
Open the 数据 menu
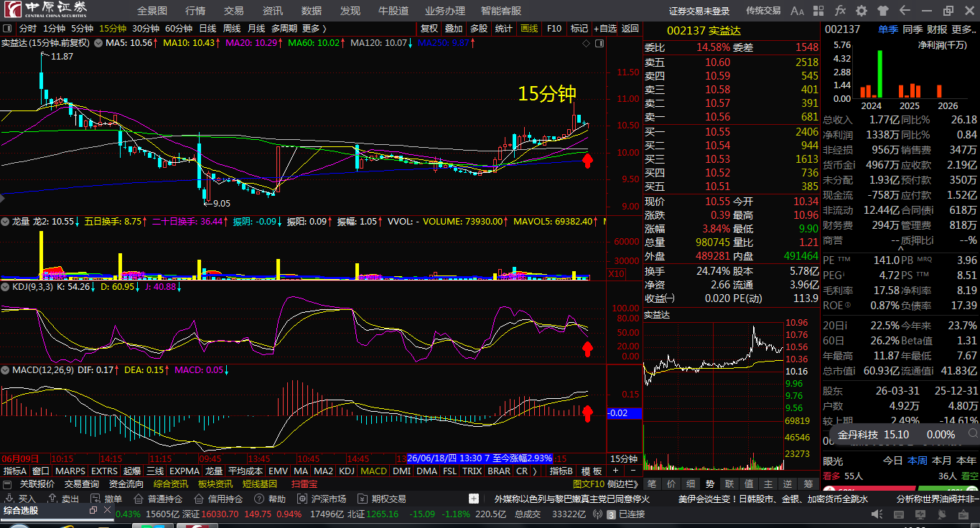click(x=312, y=11)
